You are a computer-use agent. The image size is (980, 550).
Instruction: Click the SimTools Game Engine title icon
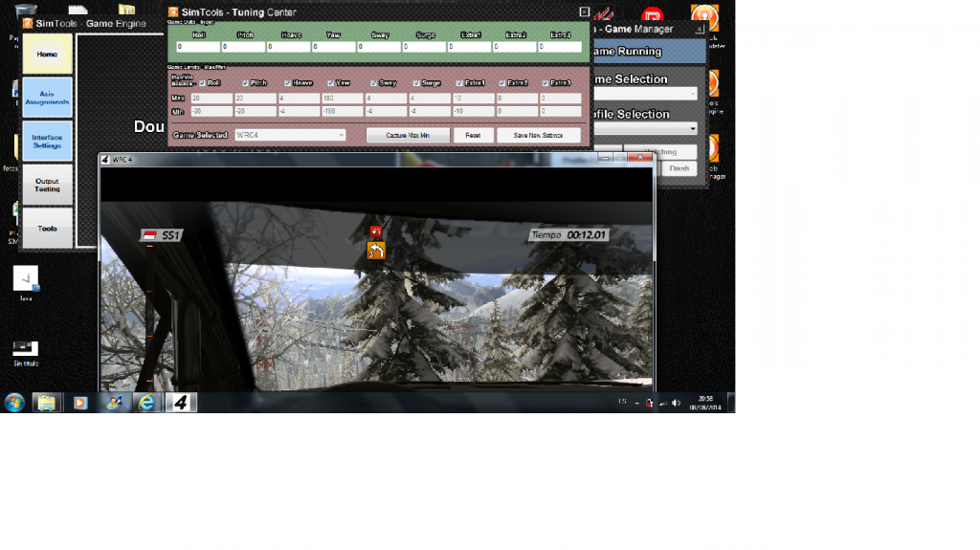tap(28, 23)
